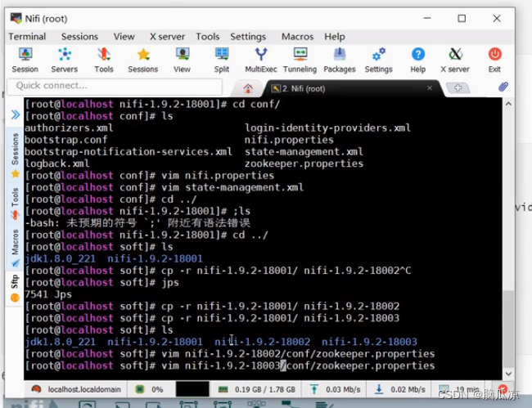
Task: Go to the Home tab icon
Action: tap(248, 88)
